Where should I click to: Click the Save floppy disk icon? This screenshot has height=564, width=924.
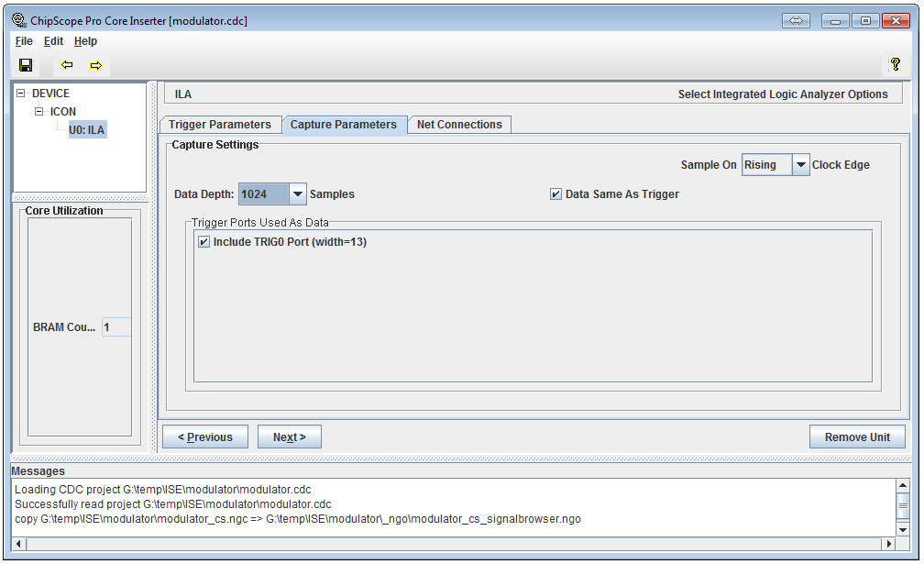point(26,65)
